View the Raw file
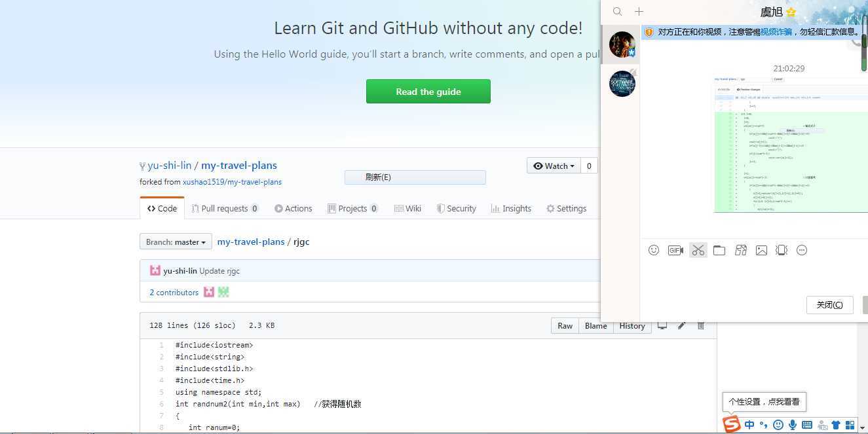 click(565, 326)
